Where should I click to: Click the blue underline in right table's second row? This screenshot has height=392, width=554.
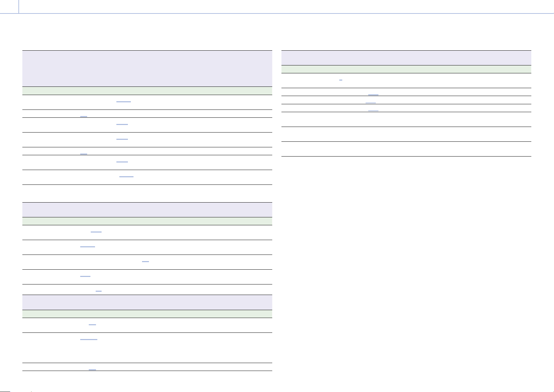point(373,95)
